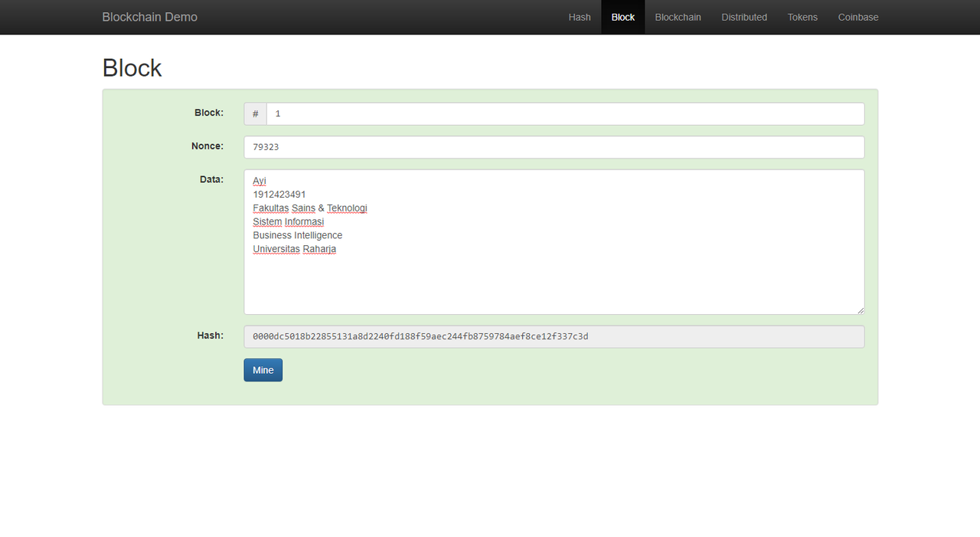
Task: Click the Hash output field
Action: pyautogui.click(x=554, y=336)
